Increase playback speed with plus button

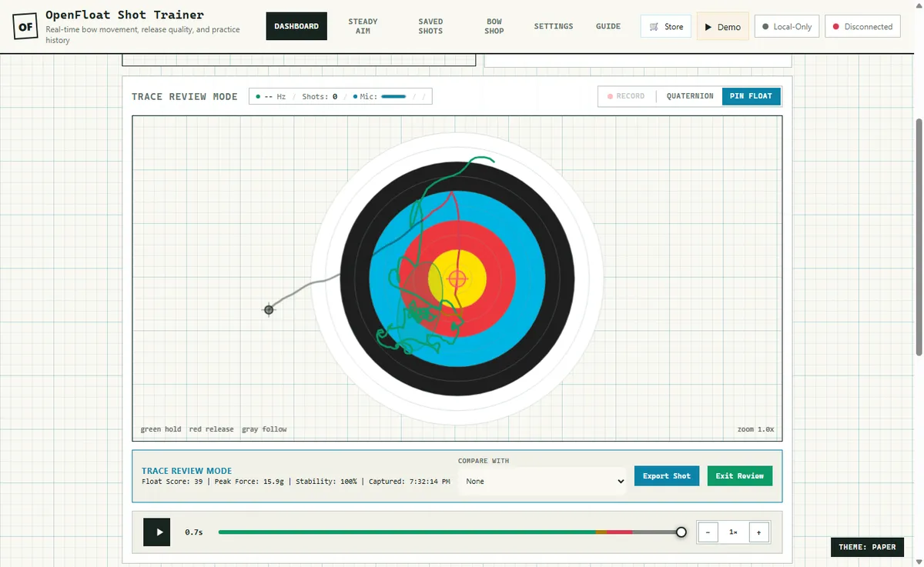(x=758, y=532)
